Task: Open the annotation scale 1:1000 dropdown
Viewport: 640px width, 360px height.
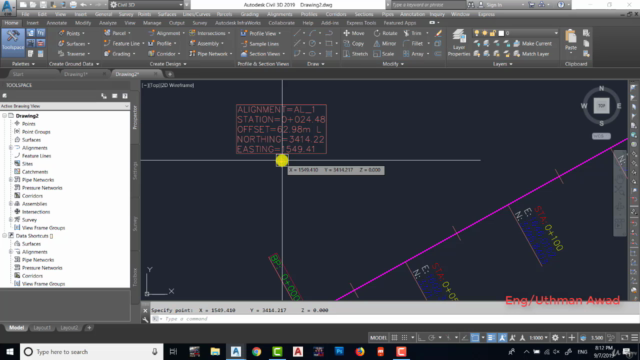Action: tap(538, 338)
